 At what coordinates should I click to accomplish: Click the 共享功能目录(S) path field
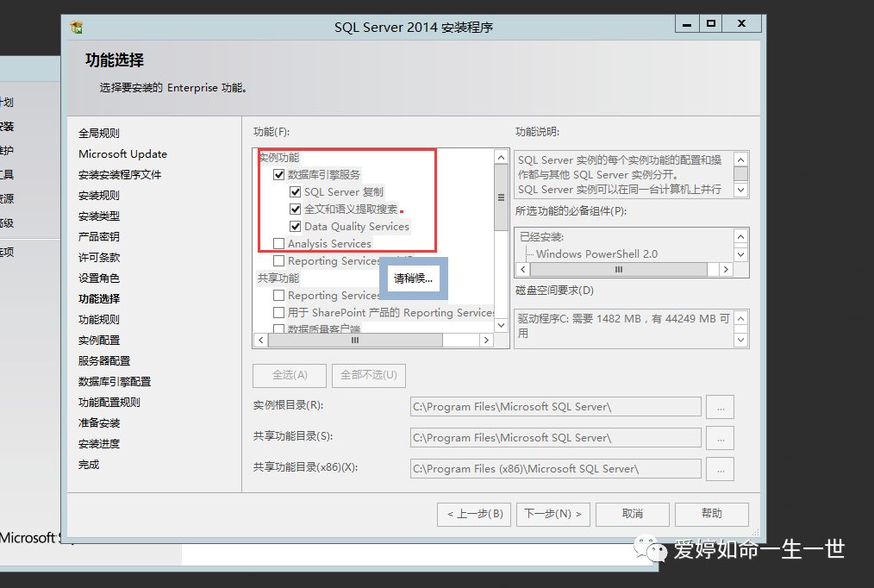pos(555,437)
